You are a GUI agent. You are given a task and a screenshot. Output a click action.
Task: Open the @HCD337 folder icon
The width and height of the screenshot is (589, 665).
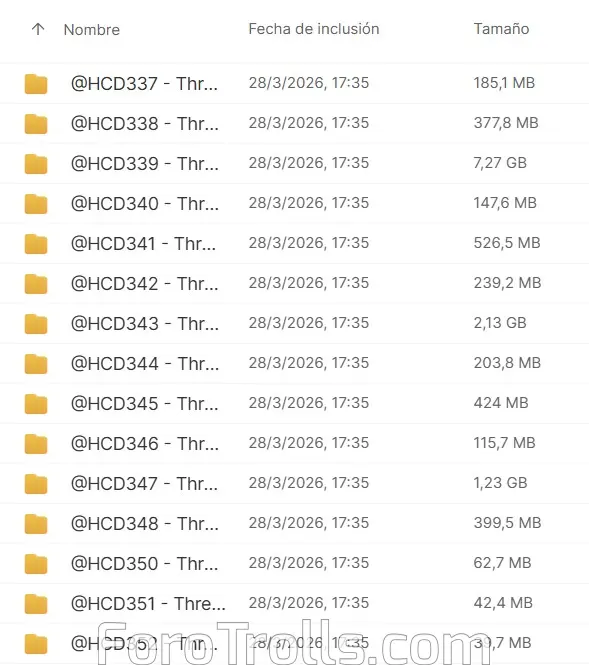36,84
